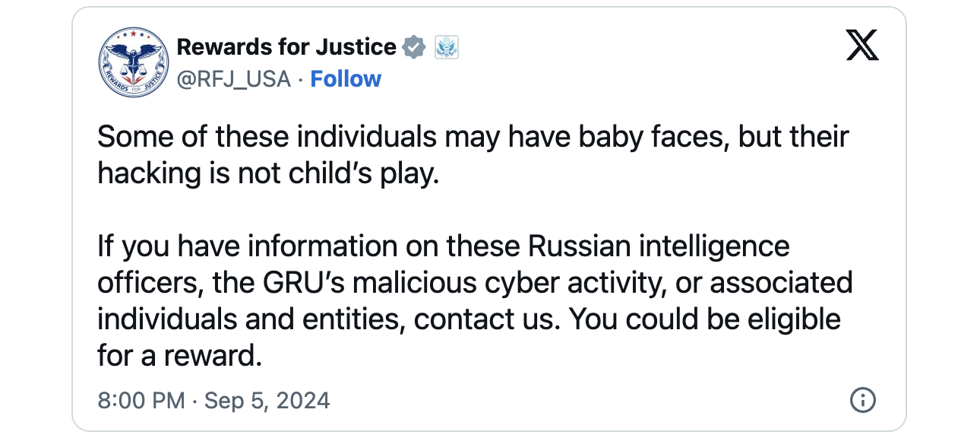980x438 pixels.
Task: Follow the @RFJ_USA account
Action: tap(346, 79)
